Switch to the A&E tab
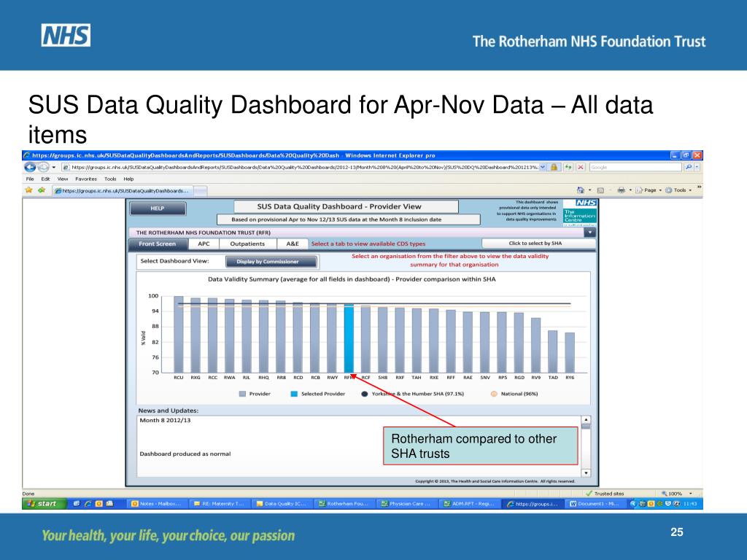Screen dimensions: 747x560 pyautogui.click(x=293, y=244)
